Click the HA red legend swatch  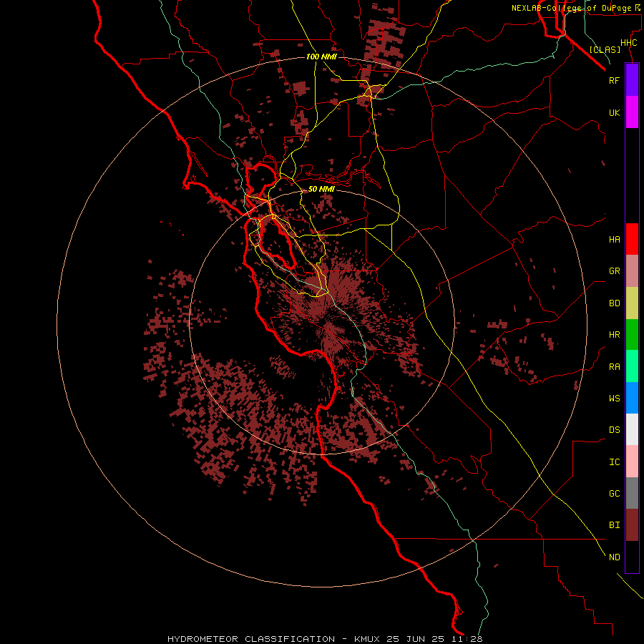[x=632, y=239]
